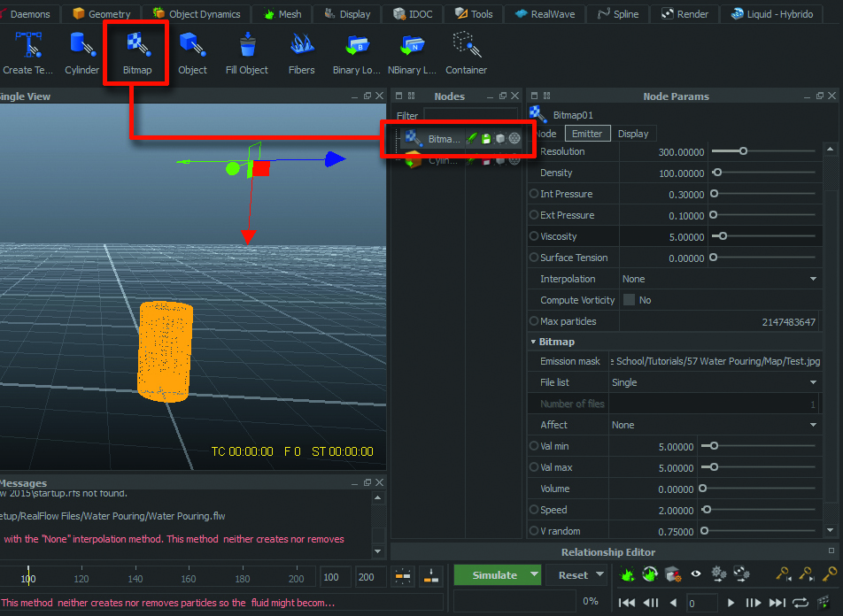
Task: Open the cube with gear options icon
Action: click(673, 574)
